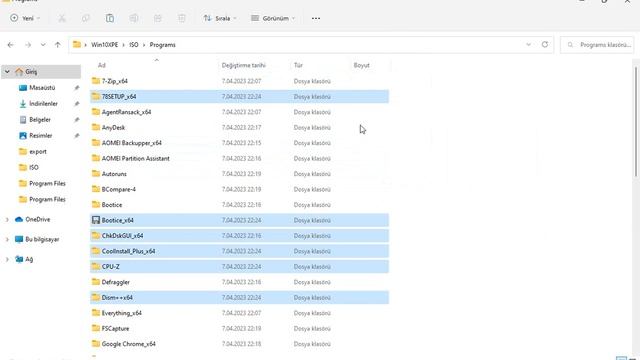Click the Programs search box

[597, 45]
